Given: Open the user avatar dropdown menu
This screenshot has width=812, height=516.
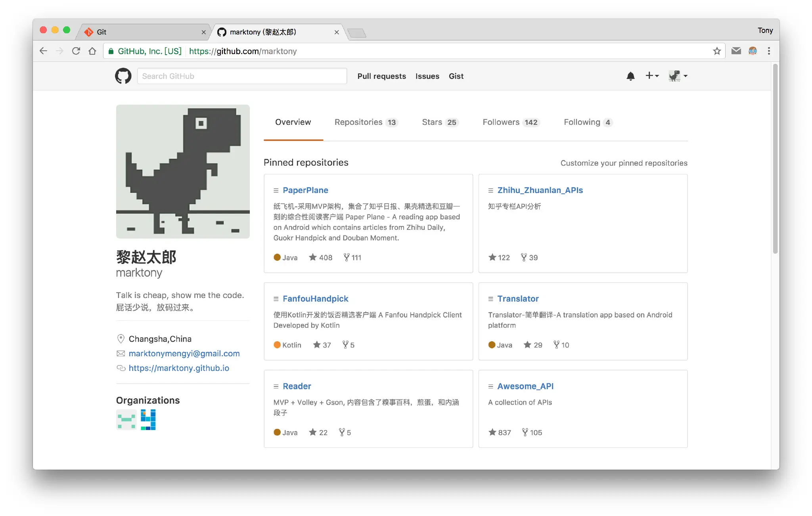Looking at the screenshot, I should [x=678, y=76].
